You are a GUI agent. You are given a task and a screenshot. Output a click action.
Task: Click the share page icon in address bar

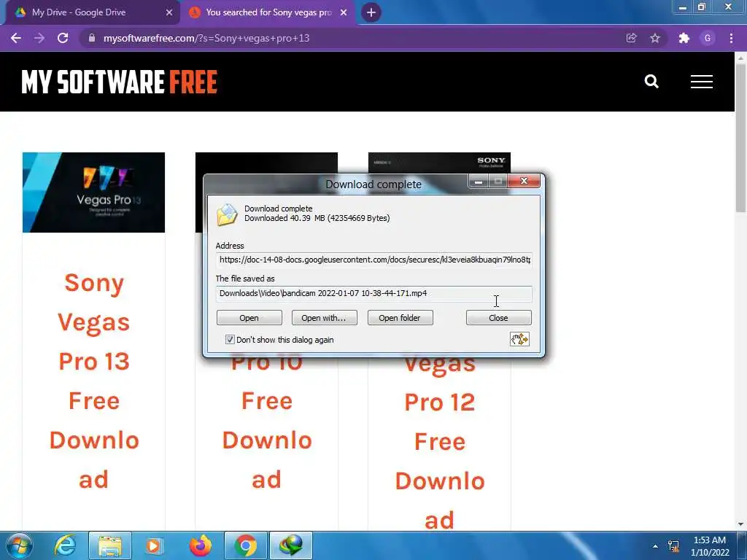point(631,38)
